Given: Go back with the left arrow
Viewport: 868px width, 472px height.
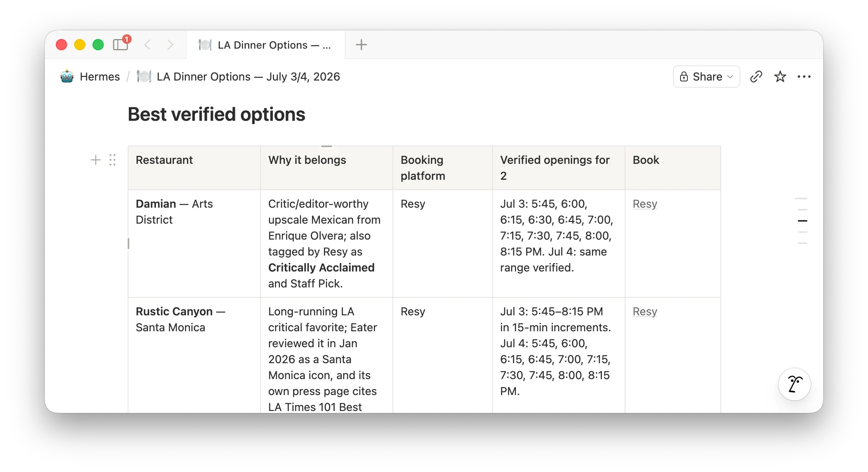Looking at the screenshot, I should tap(147, 45).
